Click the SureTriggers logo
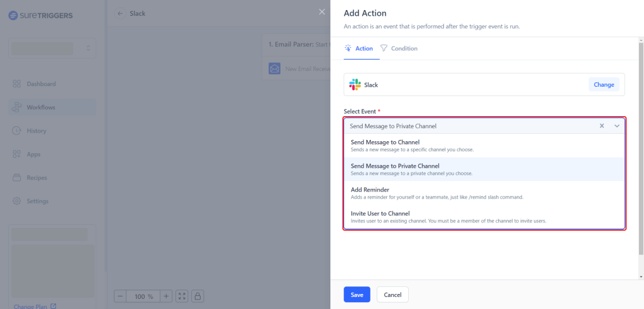 [x=41, y=16]
